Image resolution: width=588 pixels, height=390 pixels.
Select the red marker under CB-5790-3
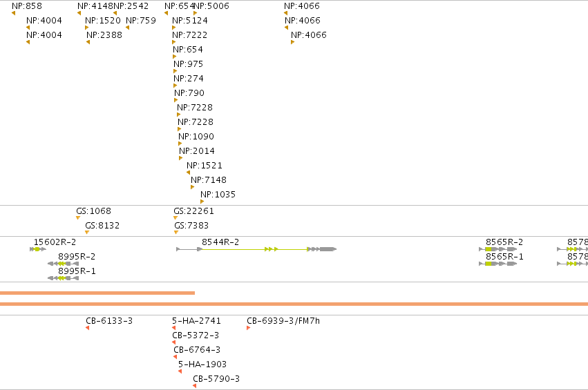tap(195, 386)
